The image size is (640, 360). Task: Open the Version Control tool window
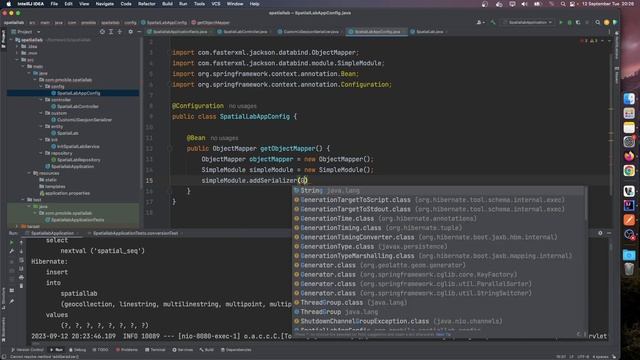[27, 350]
